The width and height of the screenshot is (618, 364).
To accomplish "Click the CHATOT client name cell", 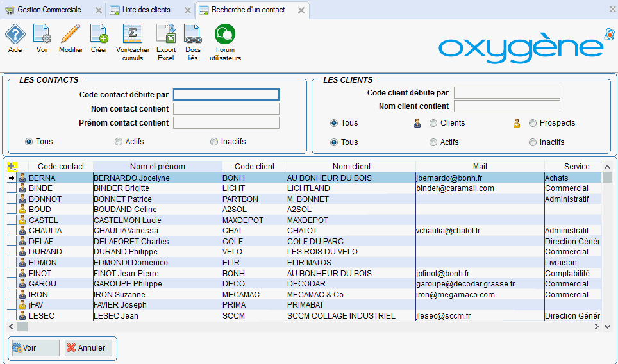I will coord(351,231).
